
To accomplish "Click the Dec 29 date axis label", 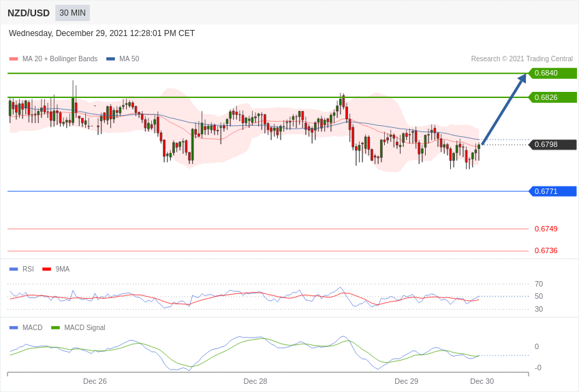I will tap(406, 381).
